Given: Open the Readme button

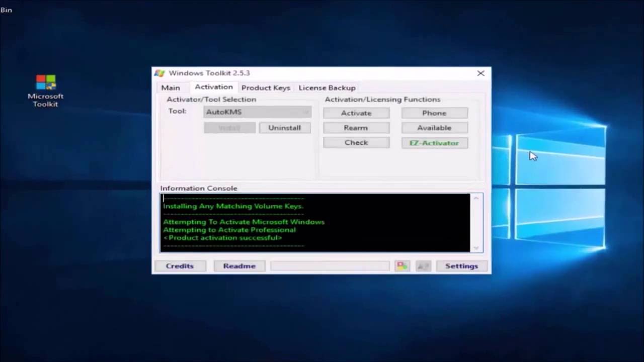Looking at the screenshot, I should (x=239, y=266).
